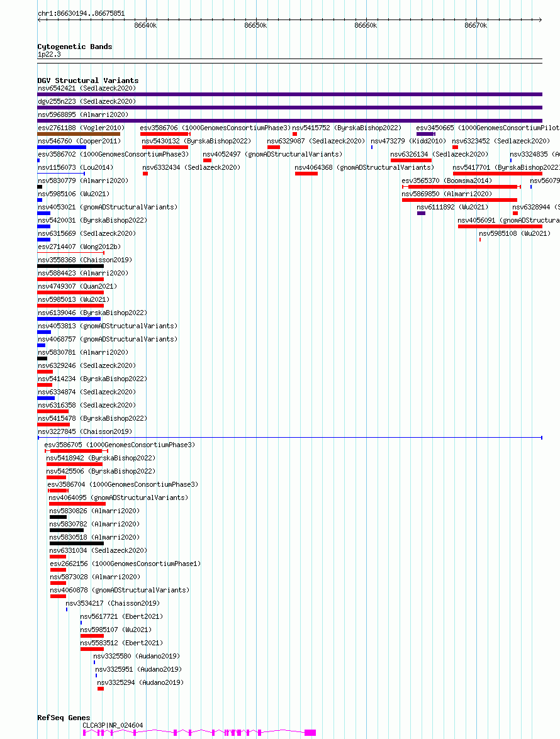Click nsv3534217 (Chaisson2019) label
The height and width of the screenshot is (739, 560).
click(x=113, y=603)
